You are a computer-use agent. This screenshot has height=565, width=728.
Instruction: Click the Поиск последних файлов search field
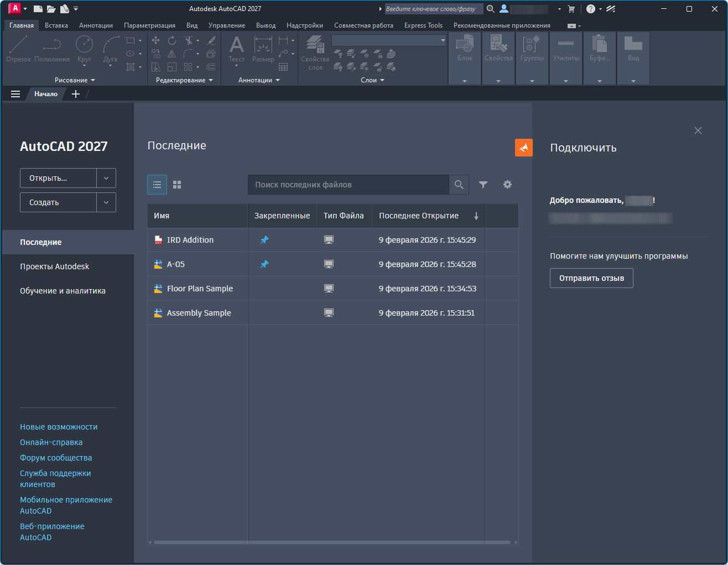pos(349,185)
